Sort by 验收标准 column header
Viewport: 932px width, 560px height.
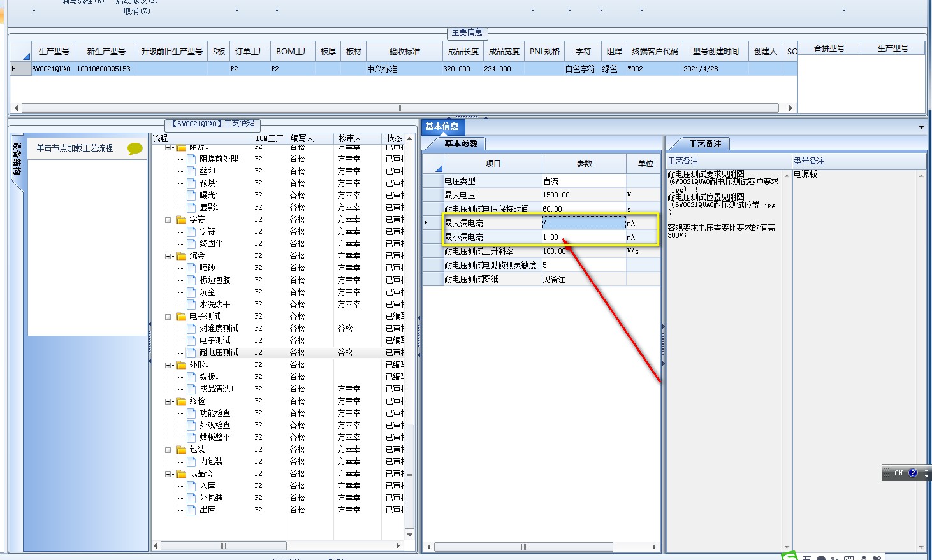pos(405,52)
